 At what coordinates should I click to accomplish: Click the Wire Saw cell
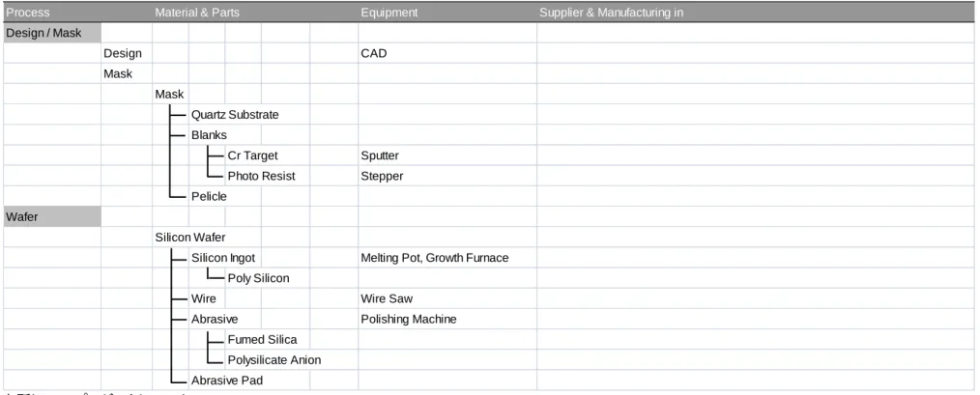[x=447, y=298]
